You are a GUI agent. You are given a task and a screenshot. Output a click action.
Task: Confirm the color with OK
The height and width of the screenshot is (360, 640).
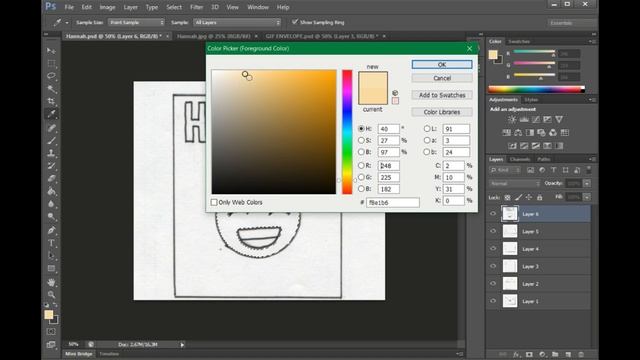442,64
